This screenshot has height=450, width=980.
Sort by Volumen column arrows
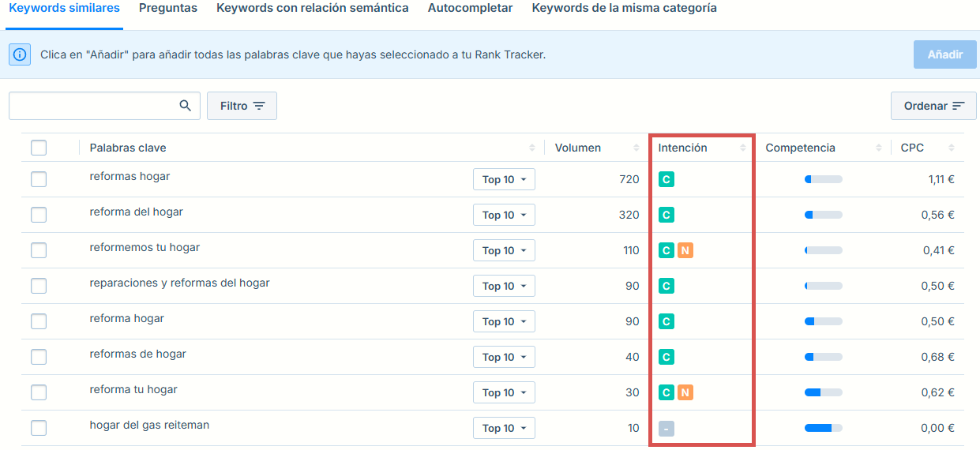tap(636, 148)
